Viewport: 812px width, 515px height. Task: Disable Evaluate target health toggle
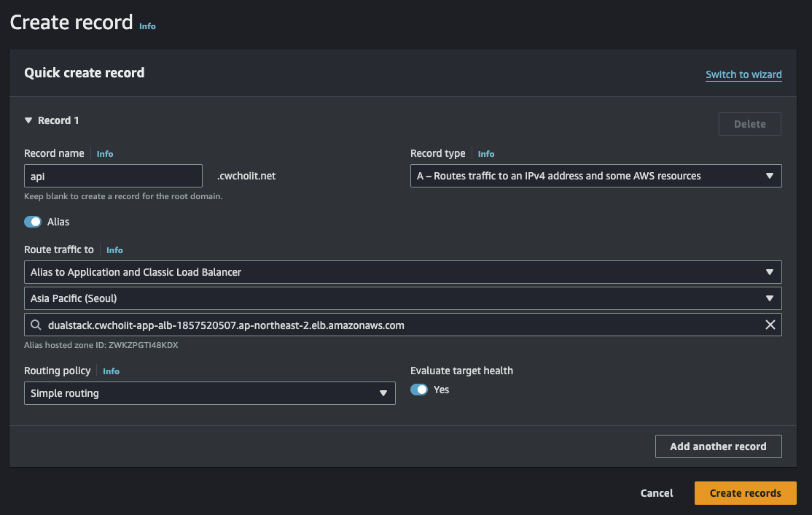pyautogui.click(x=419, y=390)
